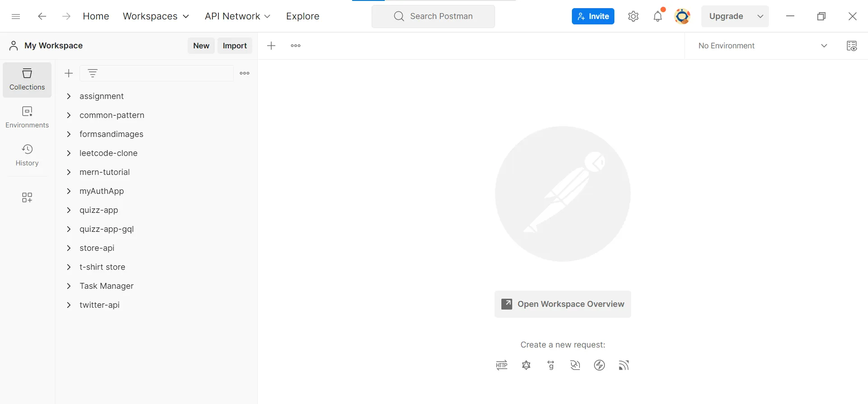Go back with the left arrow

pyautogui.click(x=42, y=16)
